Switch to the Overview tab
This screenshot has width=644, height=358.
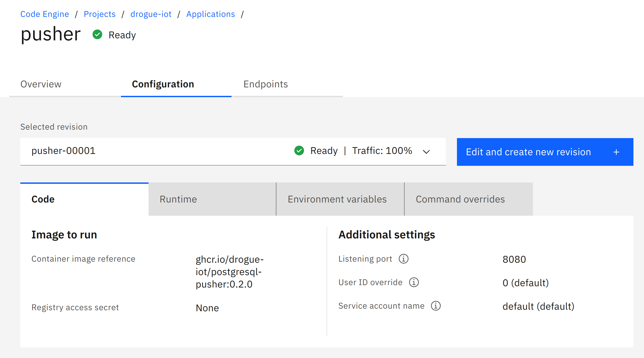41,84
